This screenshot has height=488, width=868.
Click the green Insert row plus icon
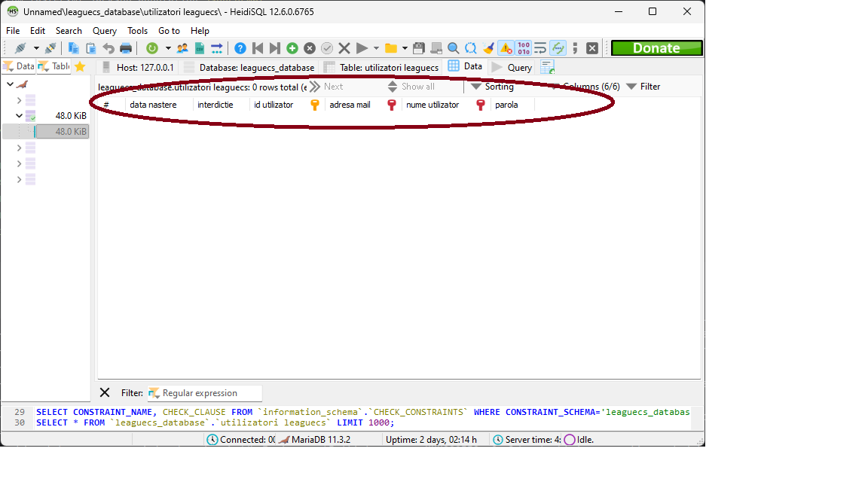click(x=292, y=48)
